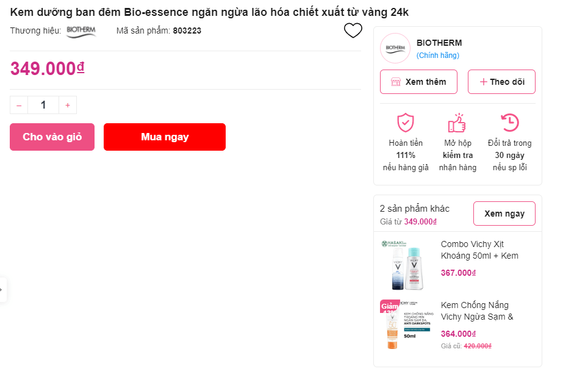This screenshot has width=588, height=377.
Task: Click the quantity input field
Action: [x=43, y=105]
